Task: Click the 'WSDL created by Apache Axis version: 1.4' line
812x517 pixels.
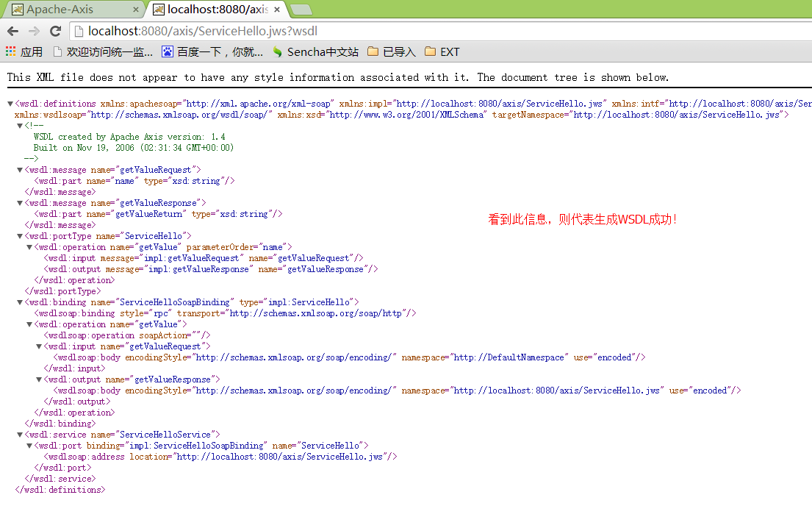Action: pyautogui.click(x=129, y=137)
